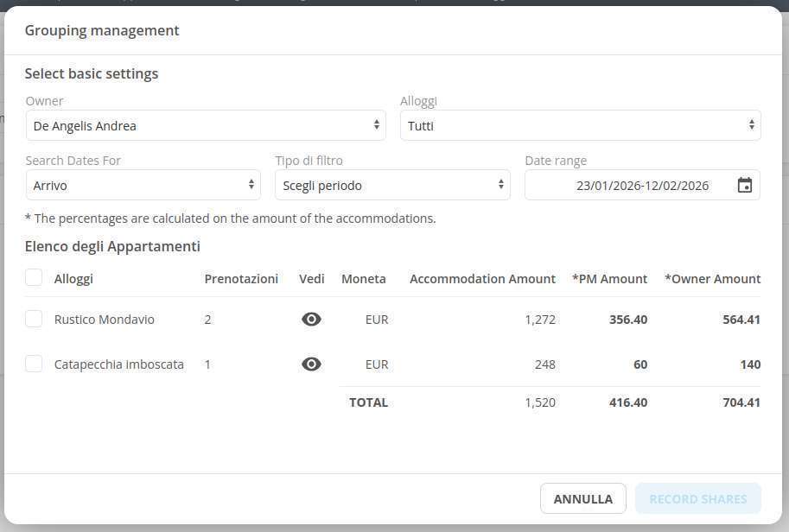Screen dimensions: 789x532
Task: Select the Catapecchia imboscata apartment name
Action: 118,364
